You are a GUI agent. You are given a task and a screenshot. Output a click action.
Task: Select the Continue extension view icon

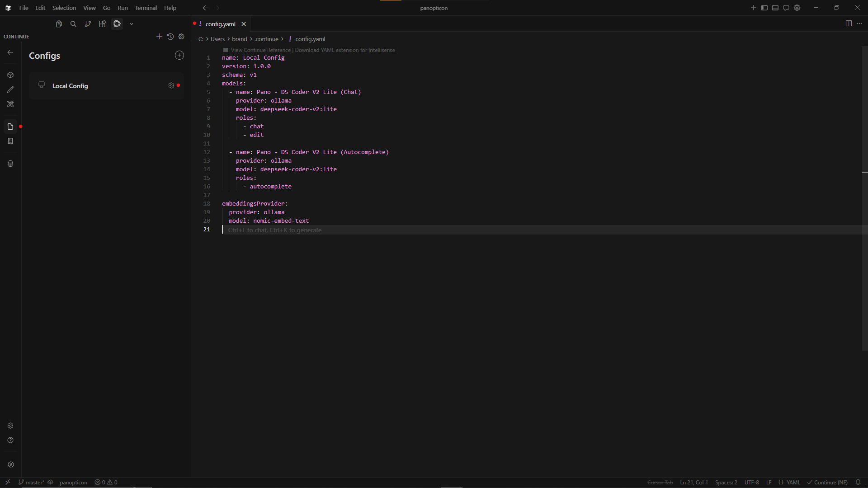click(117, 24)
